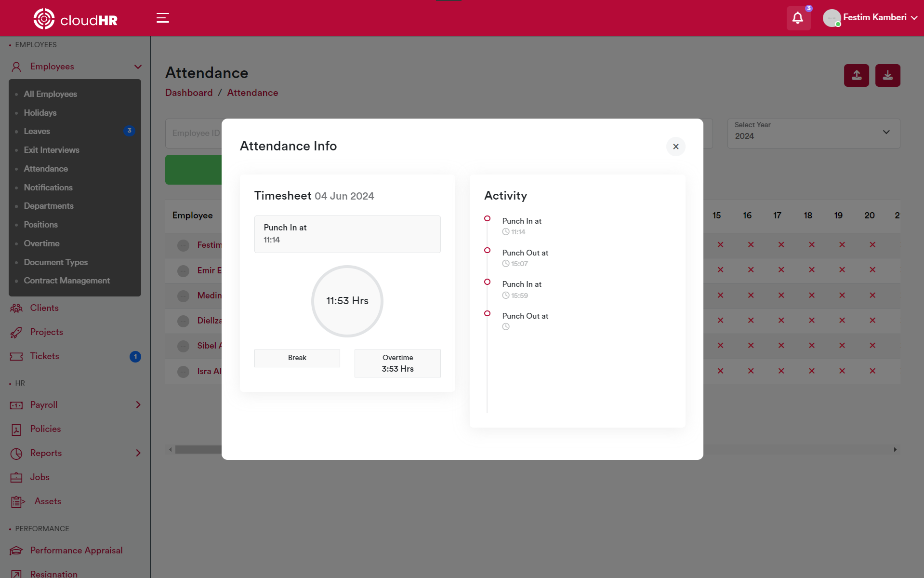The height and width of the screenshot is (578, 924).
Task: Go to Dashboard breadcrumb link
Action: point(188,93)
